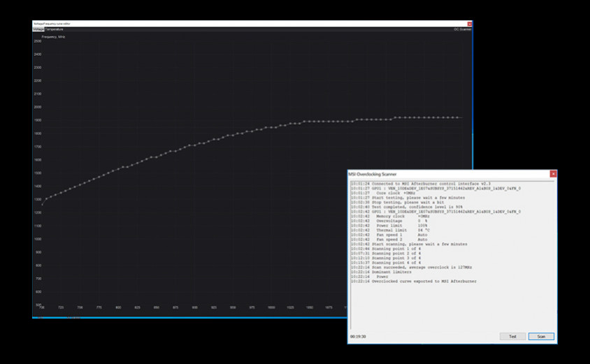Click the 2000 mark on the frequency axis
The height and width of the screenshot is (364, 590).
coord(37,107)
